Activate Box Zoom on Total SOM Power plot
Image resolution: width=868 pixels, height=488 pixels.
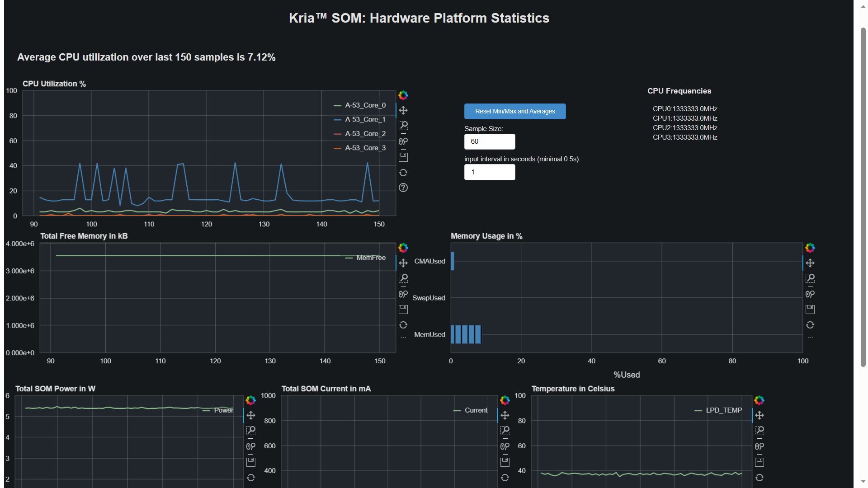(251, 431)
